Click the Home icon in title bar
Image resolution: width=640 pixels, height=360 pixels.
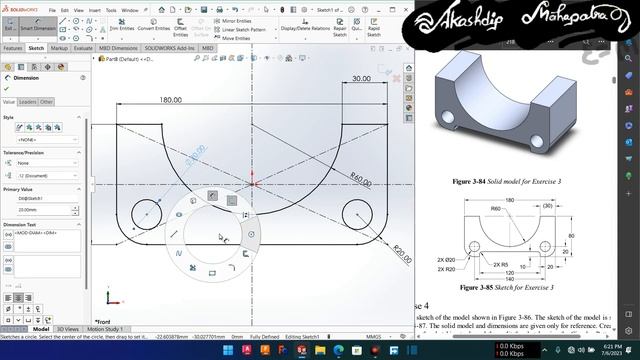point(162,9)
